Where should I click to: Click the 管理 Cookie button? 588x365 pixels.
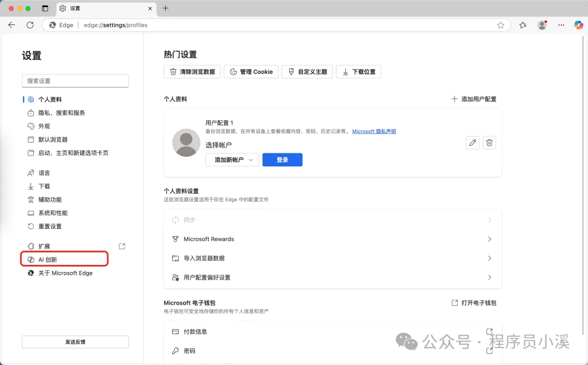(251, 72)
